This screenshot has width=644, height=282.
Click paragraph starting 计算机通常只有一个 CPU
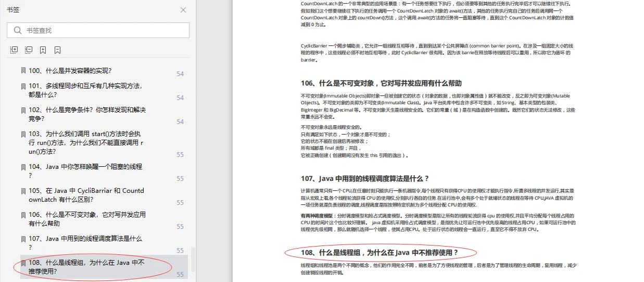coord(437,198)
